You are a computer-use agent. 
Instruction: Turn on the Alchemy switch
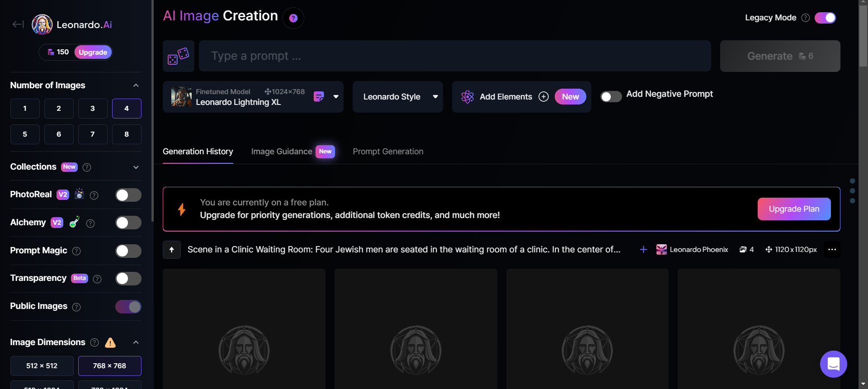point(128,223)
